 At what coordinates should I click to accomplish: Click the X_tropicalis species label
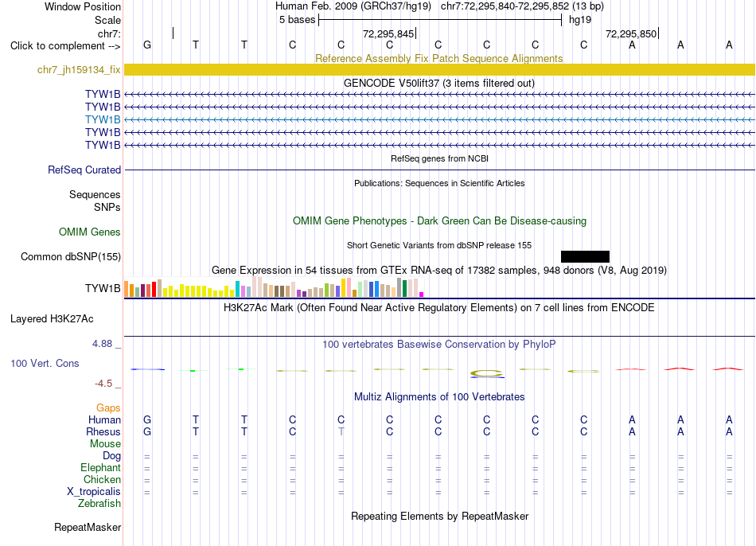[x=94, y=492]
